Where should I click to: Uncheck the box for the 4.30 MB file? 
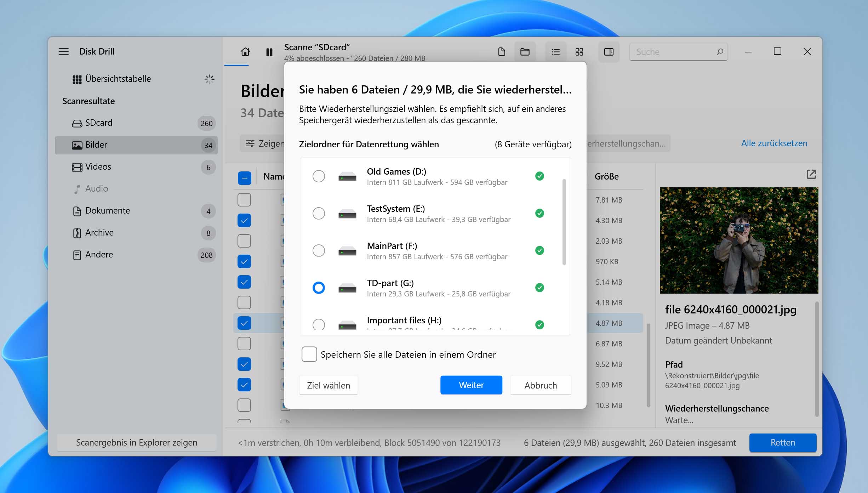(x=244, y=220)
